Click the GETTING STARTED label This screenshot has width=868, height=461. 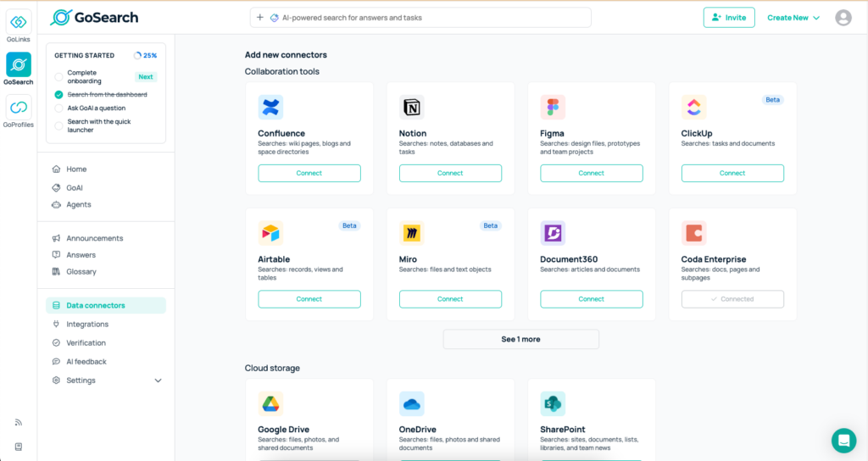(84, 55)
